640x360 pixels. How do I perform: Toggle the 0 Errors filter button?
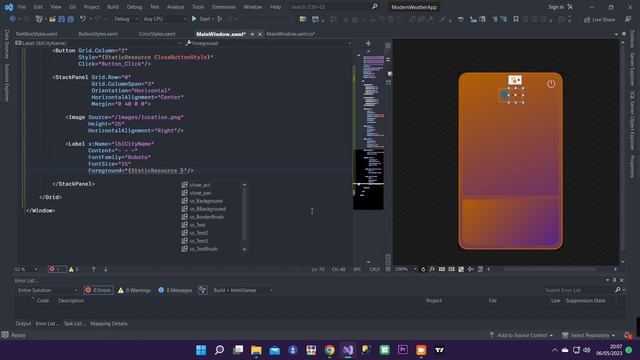[x=98, y=290]
